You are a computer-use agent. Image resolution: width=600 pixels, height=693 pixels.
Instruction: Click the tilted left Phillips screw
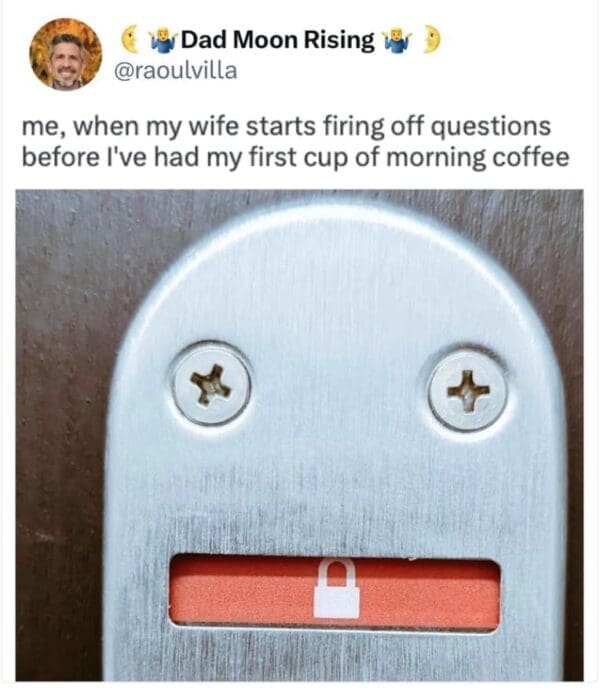[212, 385]
